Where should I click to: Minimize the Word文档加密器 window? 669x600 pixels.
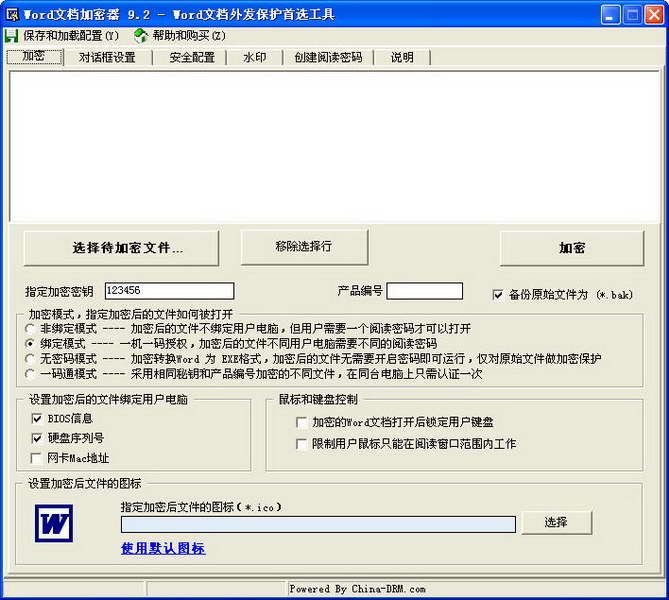[611, 15]
